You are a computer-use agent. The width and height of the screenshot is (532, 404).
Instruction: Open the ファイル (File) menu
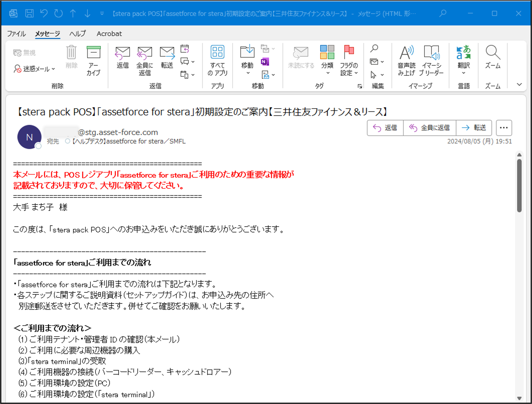click(x=16, y=33)
